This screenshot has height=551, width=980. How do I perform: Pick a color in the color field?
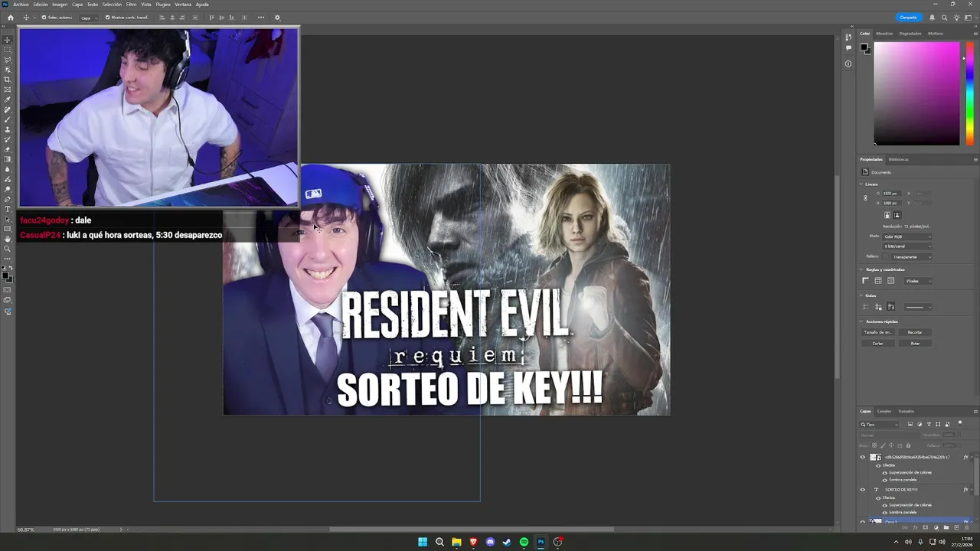(916, 93)
